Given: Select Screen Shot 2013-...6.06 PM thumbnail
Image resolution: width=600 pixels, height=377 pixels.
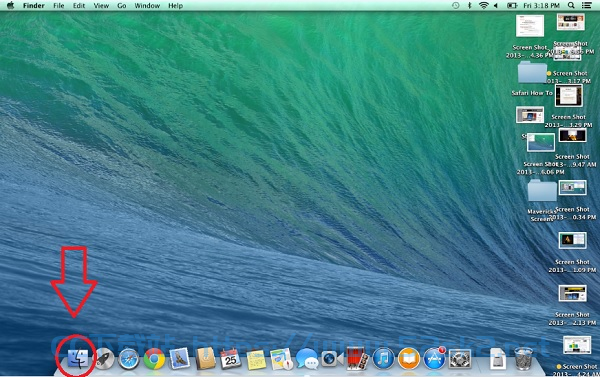Looking at the screenshot, I should (x=541, y=142).
